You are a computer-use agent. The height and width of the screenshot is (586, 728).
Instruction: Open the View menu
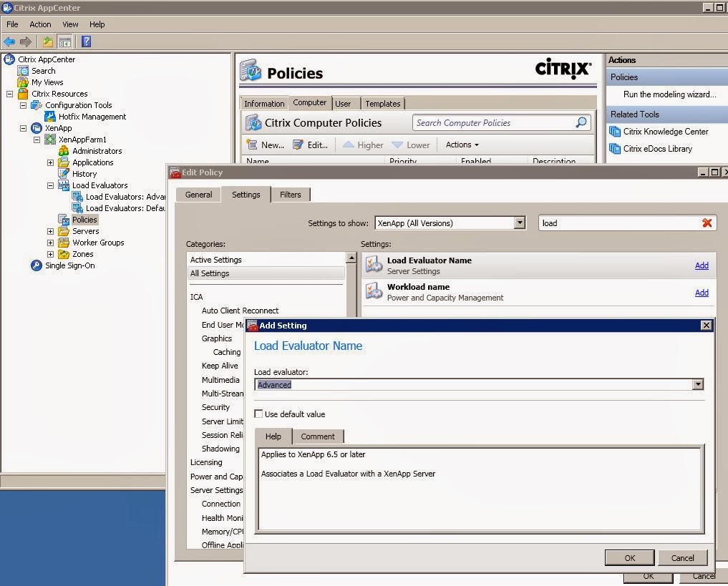[70, 24]
